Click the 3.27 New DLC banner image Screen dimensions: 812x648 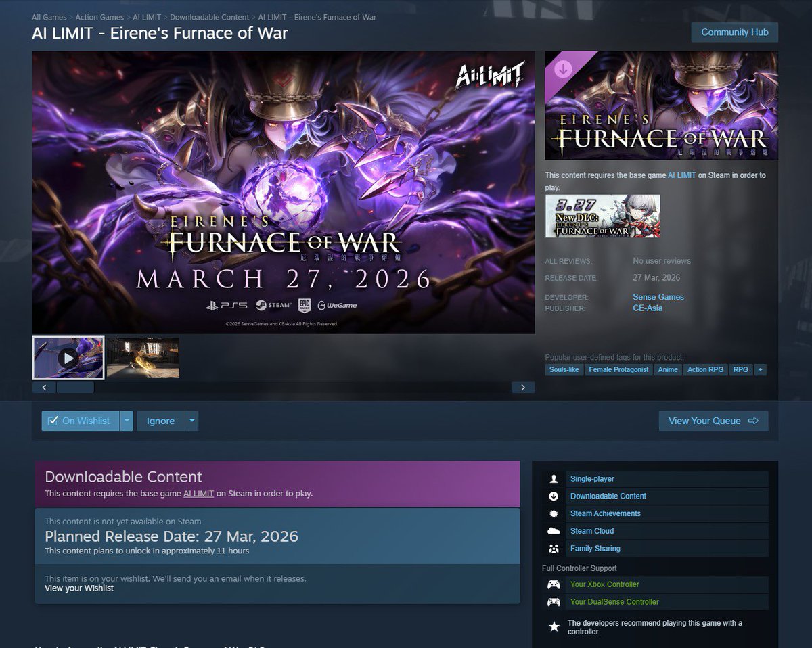pos(603,216)
